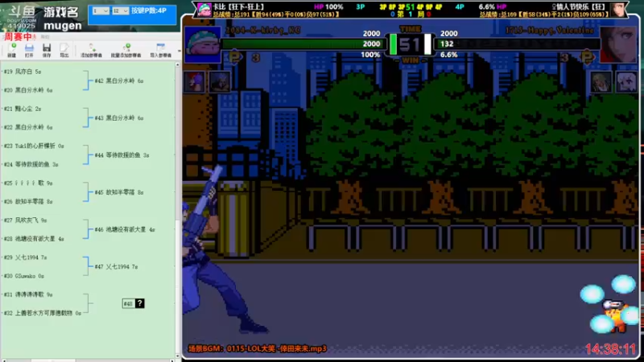
Task: Select bracket entry #27 风吹灰飞
Action: coord(25,220)
